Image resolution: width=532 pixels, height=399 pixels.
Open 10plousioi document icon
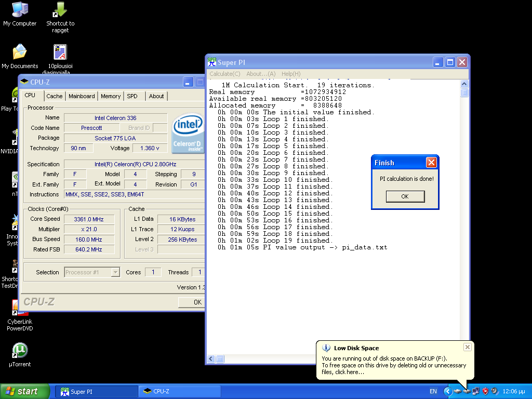point(60,58)
